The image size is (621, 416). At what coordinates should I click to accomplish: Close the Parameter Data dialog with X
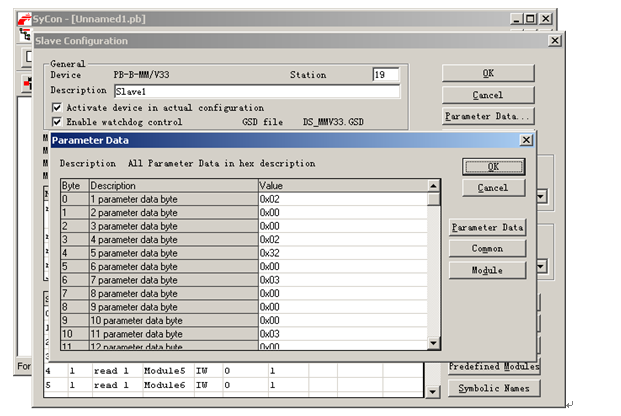tap(526, 141)
